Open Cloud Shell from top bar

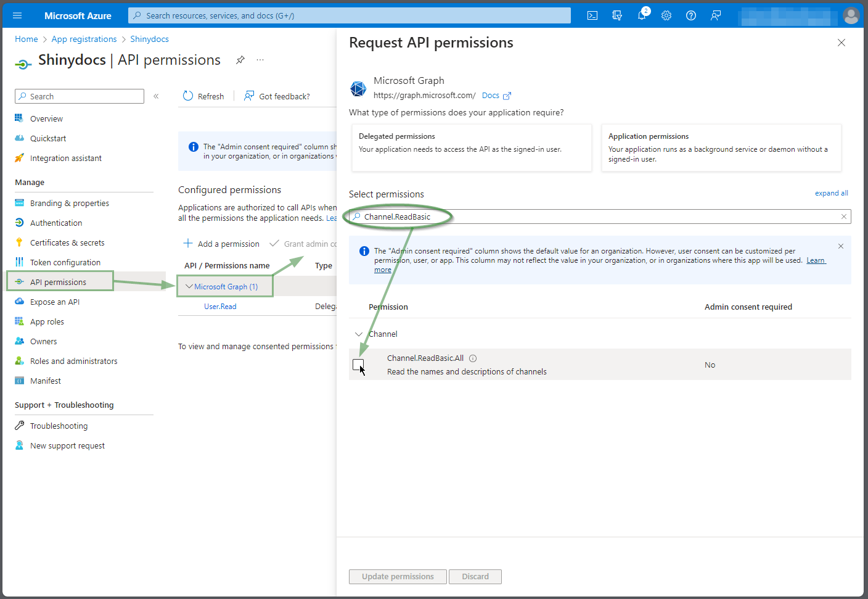point(592,15)
